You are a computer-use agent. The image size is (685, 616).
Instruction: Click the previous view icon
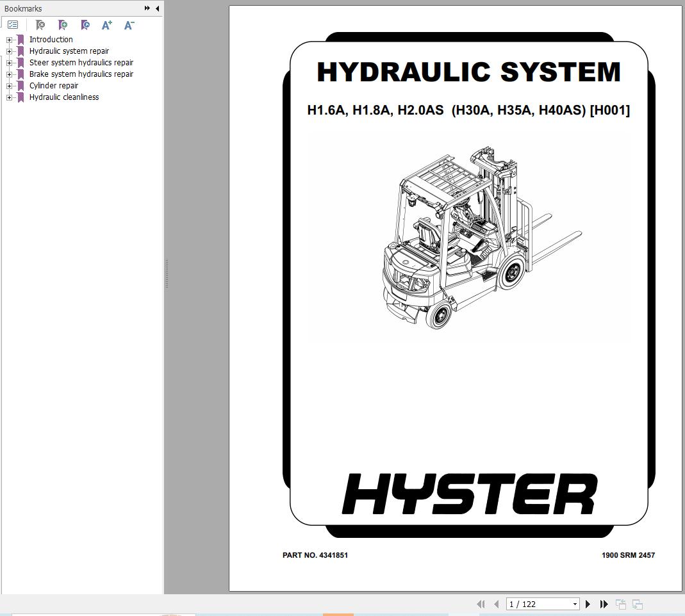[x=621, y=604]
